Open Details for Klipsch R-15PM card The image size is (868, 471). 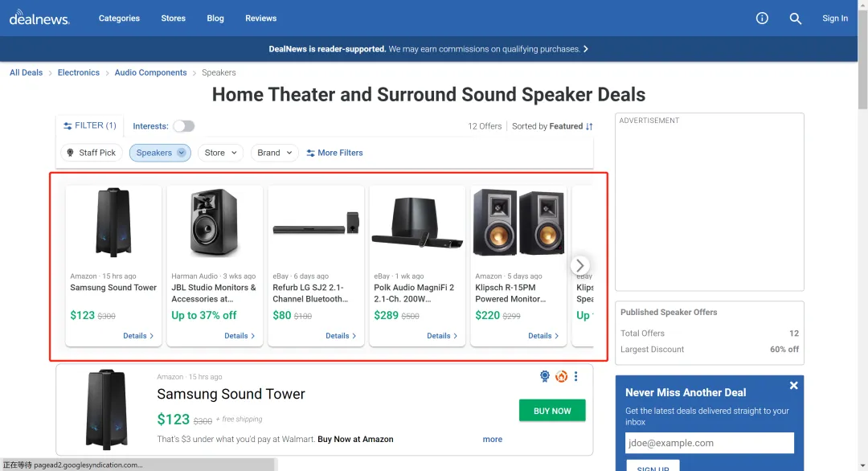point(543,336)
